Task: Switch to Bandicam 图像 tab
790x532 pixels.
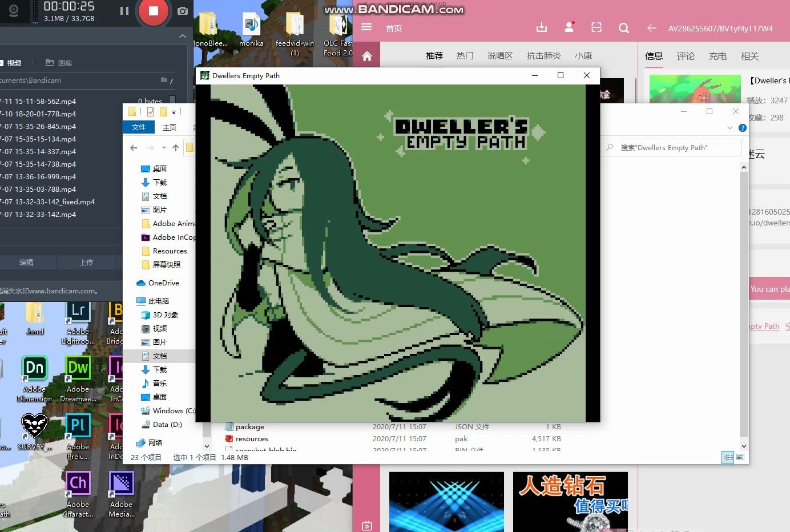Action: point(59,63)
